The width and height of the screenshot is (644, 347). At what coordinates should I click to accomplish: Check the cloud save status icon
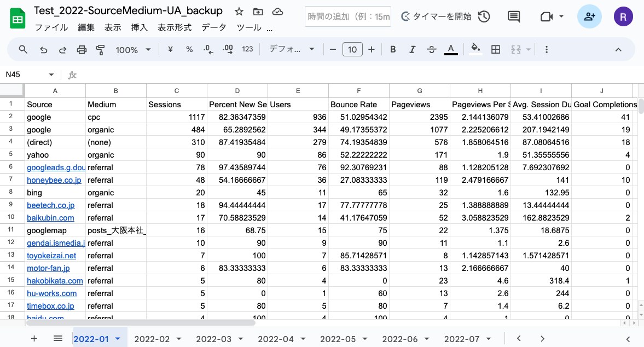point(277,11)
